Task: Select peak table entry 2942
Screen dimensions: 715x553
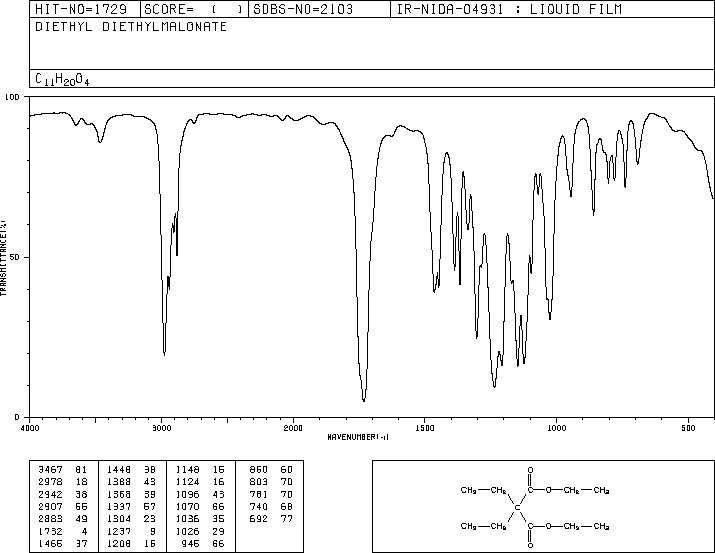Action: tap(50, 494)
